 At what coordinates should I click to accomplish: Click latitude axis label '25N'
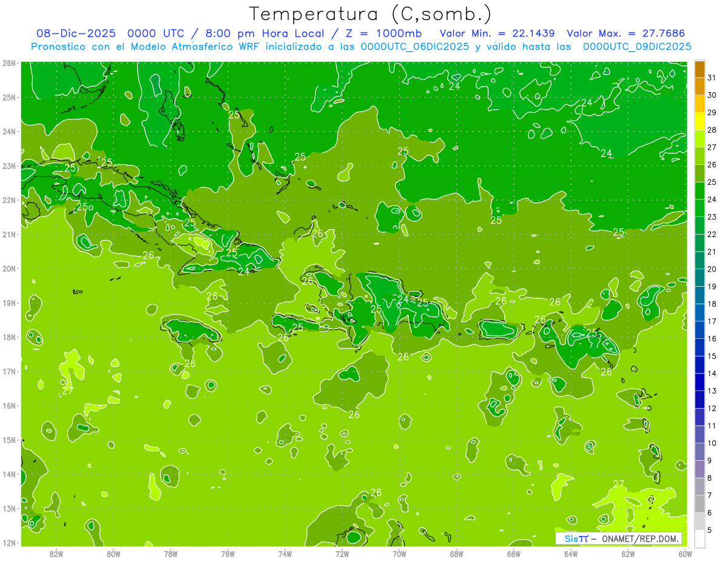9,97
